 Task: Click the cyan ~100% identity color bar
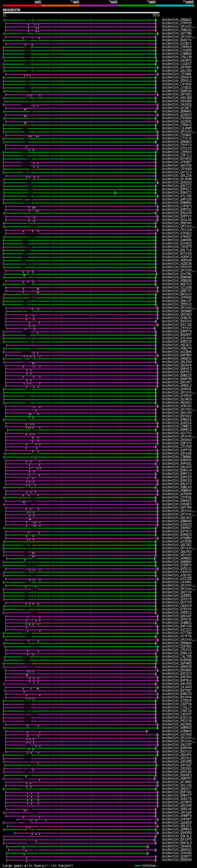tap(175, 6)
